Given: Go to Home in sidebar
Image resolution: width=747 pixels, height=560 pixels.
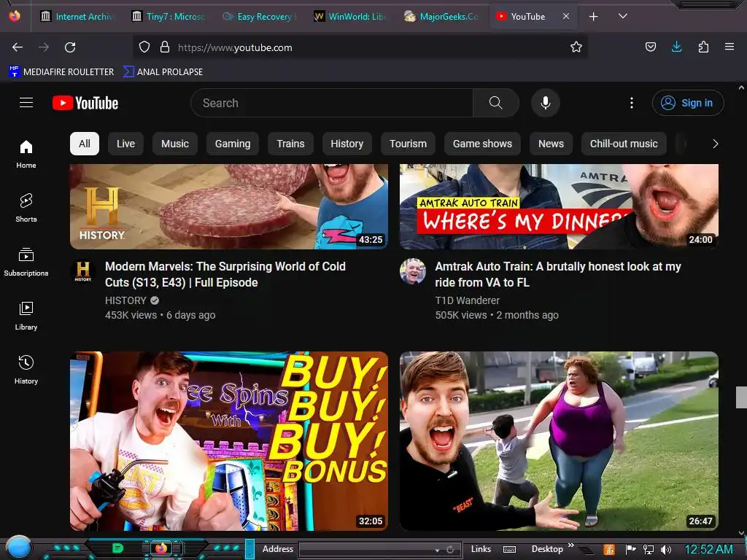Looking at the screenshot, I should pyautogui.click(x=26, y=155).
